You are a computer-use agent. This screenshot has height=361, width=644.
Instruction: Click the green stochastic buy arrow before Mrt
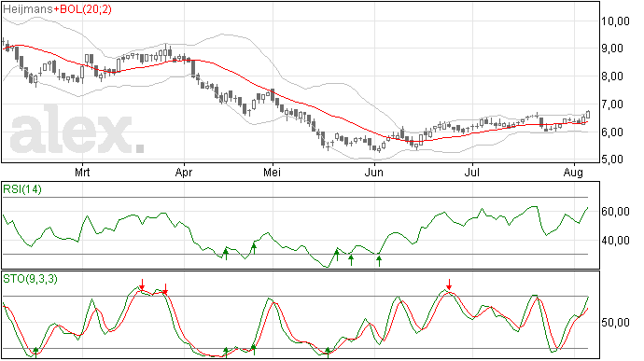[35, 353]
